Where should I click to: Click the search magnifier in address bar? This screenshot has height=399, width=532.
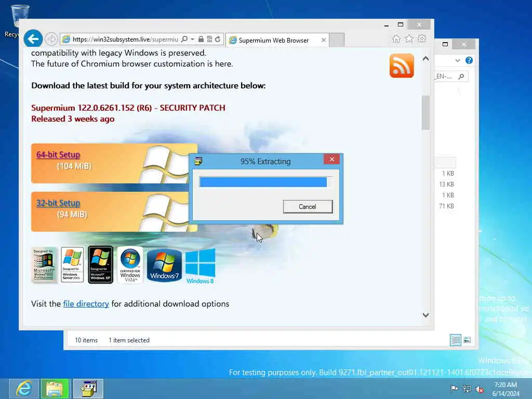[x=184, y=39]
